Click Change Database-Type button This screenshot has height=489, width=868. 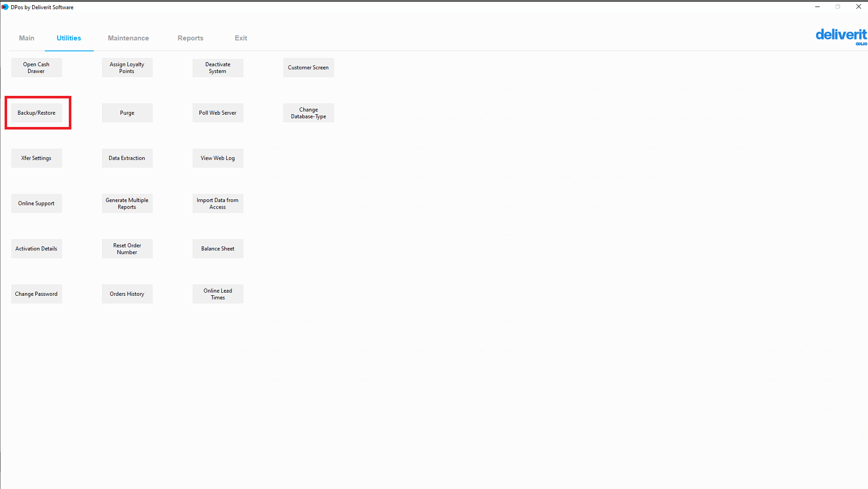308,113
